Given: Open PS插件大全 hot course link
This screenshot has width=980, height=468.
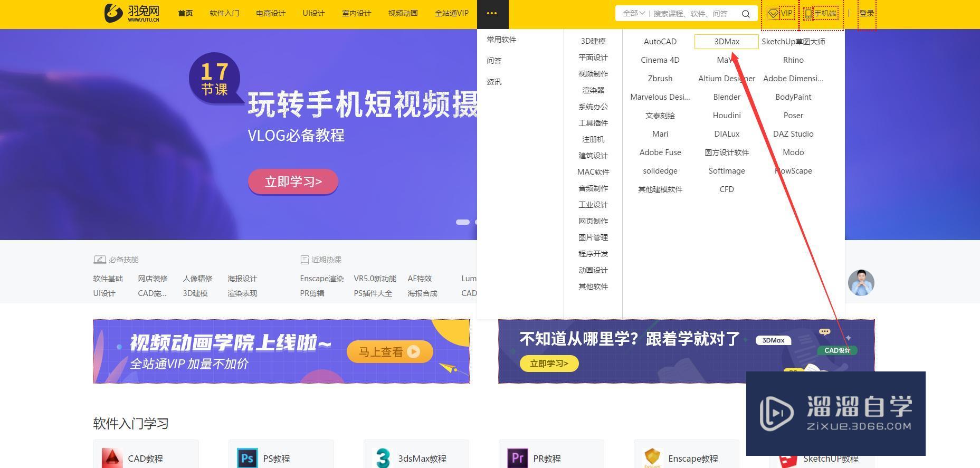Looking at the screenshot, I should [373, 293].
